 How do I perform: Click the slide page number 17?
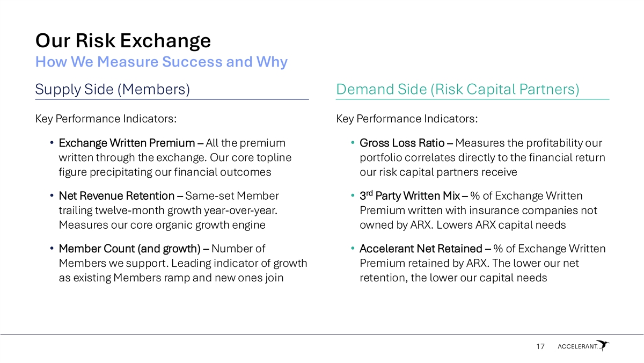pos(540,347)
